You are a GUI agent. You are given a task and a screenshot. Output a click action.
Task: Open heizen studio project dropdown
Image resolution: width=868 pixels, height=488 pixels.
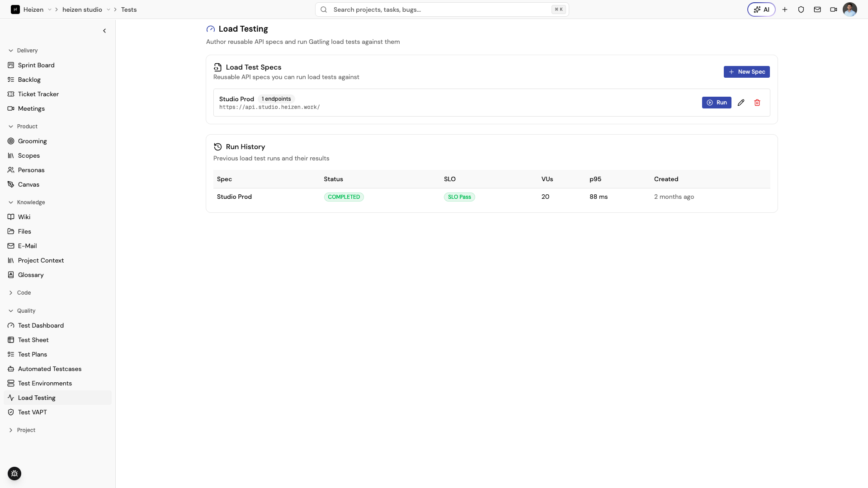pyautogui.click(x=108, y=9)
